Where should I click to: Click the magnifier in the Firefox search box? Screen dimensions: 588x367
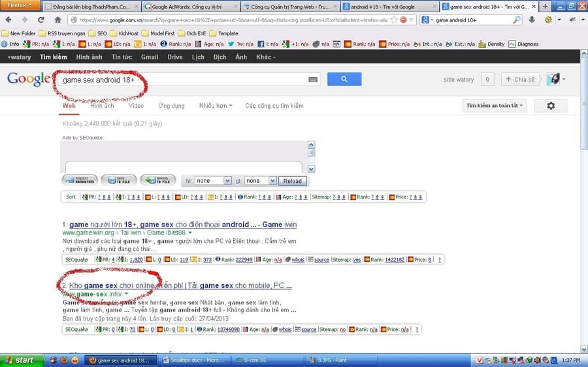coord(517,20)
